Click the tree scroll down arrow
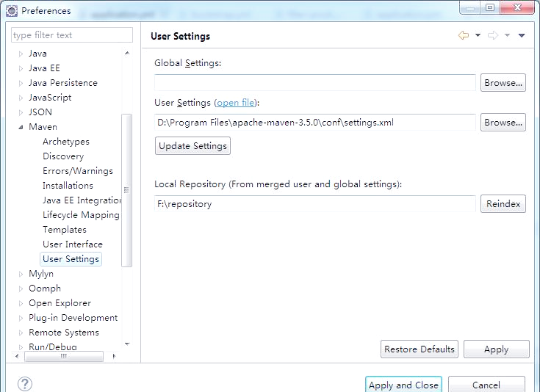This screenshot has width=540, height=392. coord(127,344)
